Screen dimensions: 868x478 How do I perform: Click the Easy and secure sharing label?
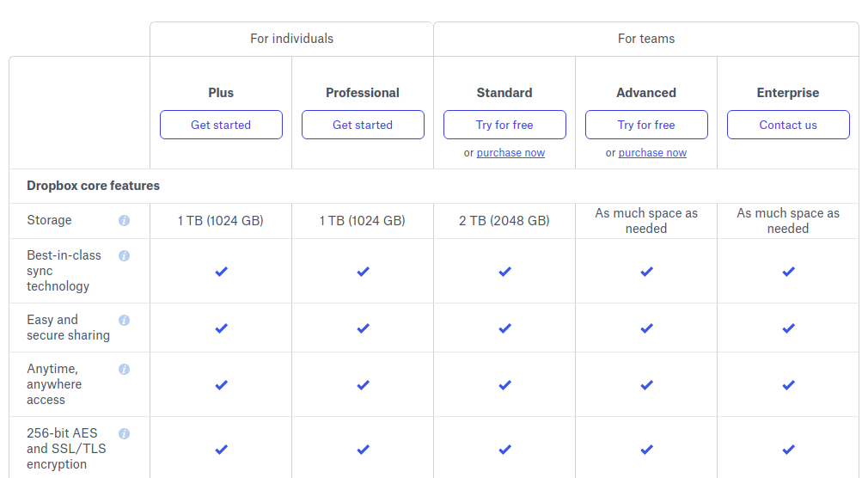[x=68, y=328]
